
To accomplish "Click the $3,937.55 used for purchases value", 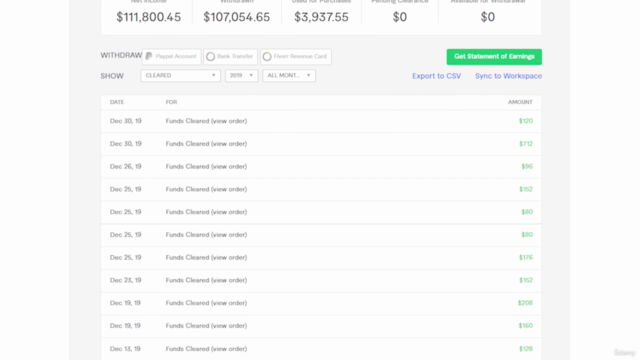I will coord(322,17).
